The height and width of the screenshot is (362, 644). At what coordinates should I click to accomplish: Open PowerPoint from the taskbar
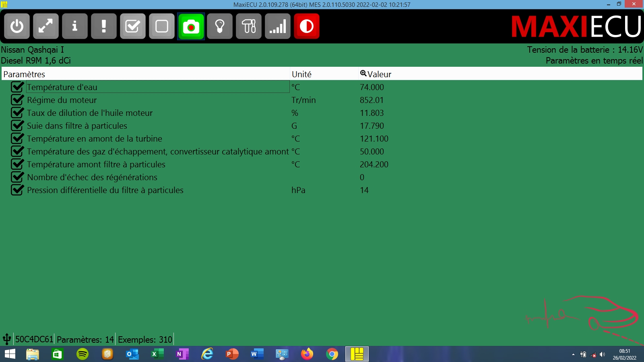[x=232, y=354]
